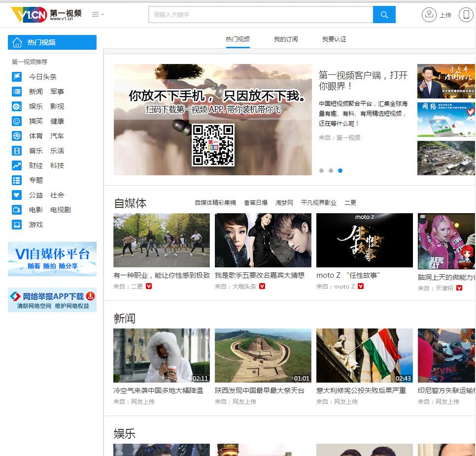The height and width of the screenshot is (456, 476).
Task: Open the 冷空气来袭 news video thumbnail
Action: coord(162,355)
